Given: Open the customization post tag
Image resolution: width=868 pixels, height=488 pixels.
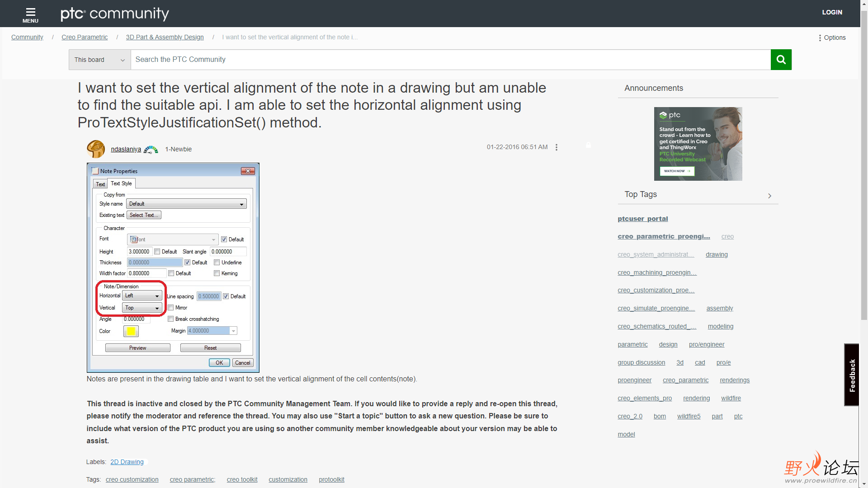Looking at the screenshot, I should point(288,479).
